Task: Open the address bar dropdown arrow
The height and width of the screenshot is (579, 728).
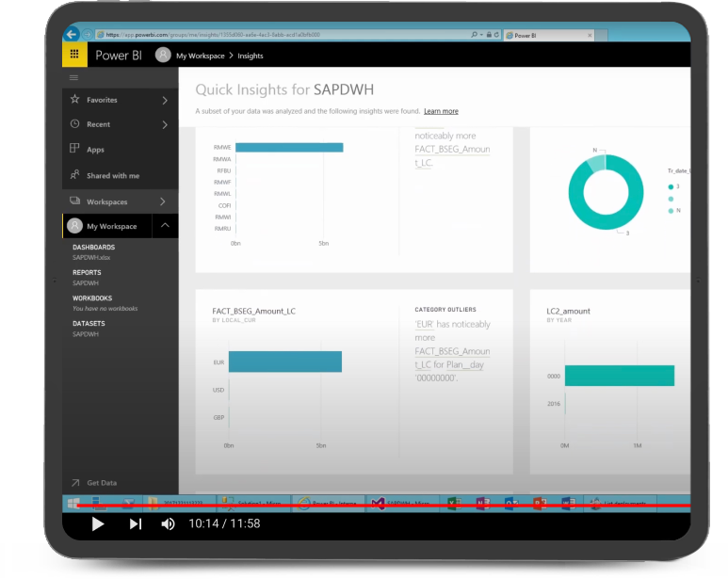Action: point(482,35)
